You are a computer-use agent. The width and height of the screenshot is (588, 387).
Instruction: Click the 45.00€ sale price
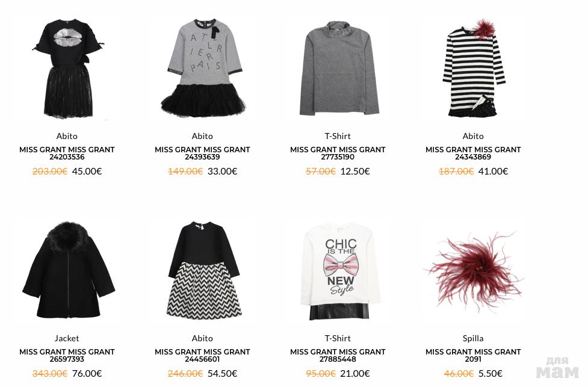pos(87,172)
